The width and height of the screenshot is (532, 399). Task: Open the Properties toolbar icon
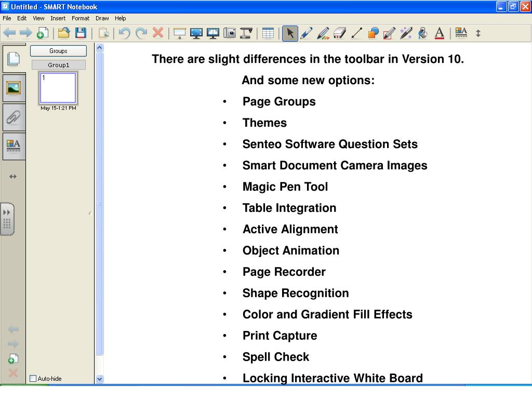pyautogui.click(x=461, y=33)
